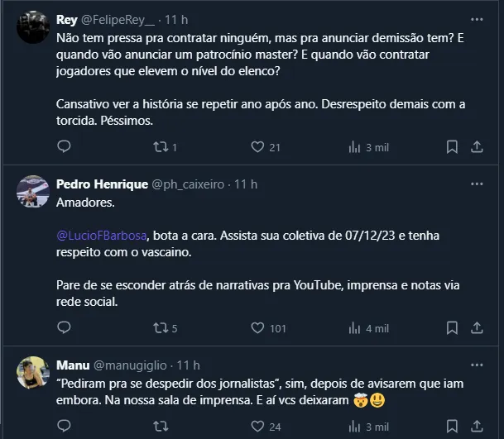View analytics on Manu's tweet views

click(354, 427)
